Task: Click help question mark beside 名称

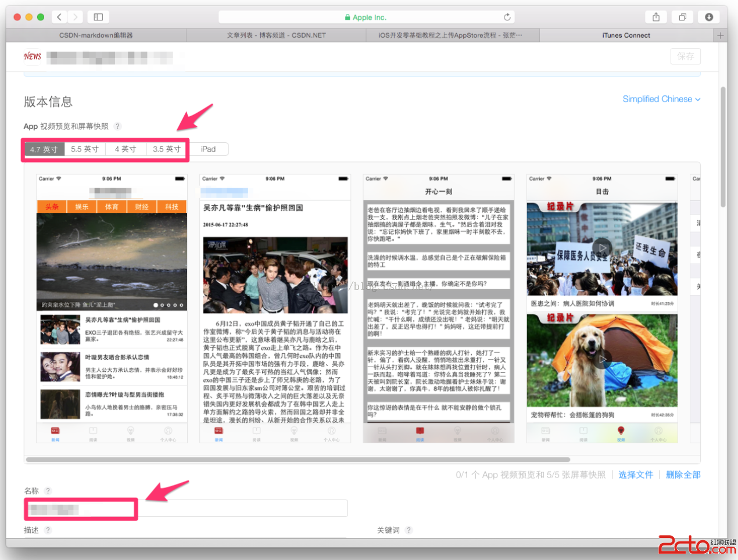Action: (48, 491)
